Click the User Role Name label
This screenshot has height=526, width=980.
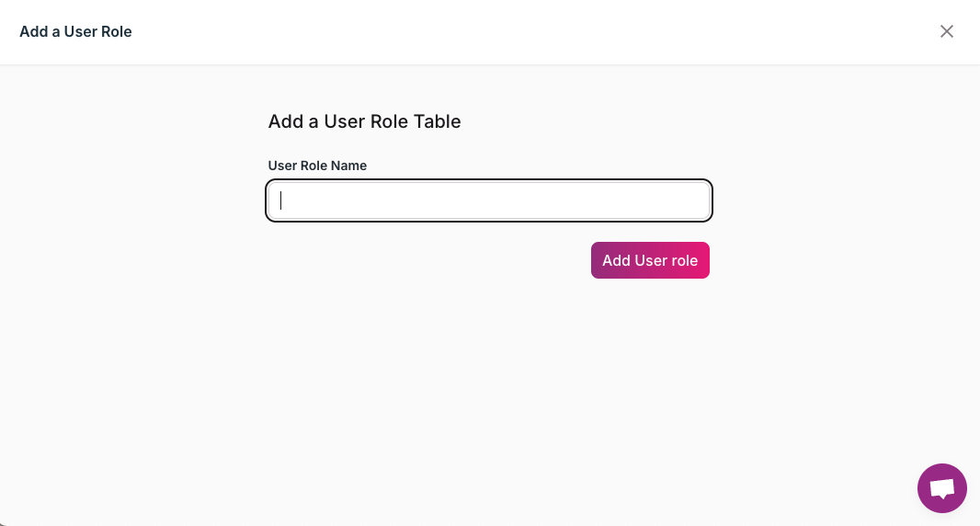[x=317, y=166]
